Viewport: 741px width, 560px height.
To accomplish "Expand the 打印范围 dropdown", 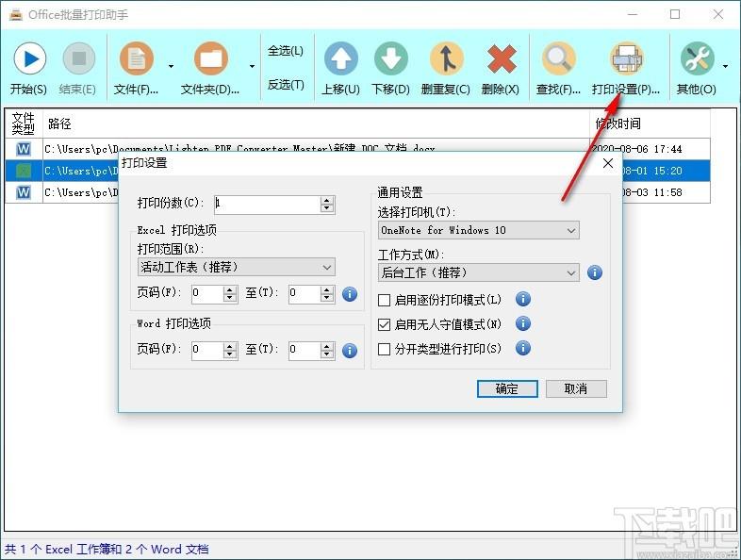I will pos(237,267).
